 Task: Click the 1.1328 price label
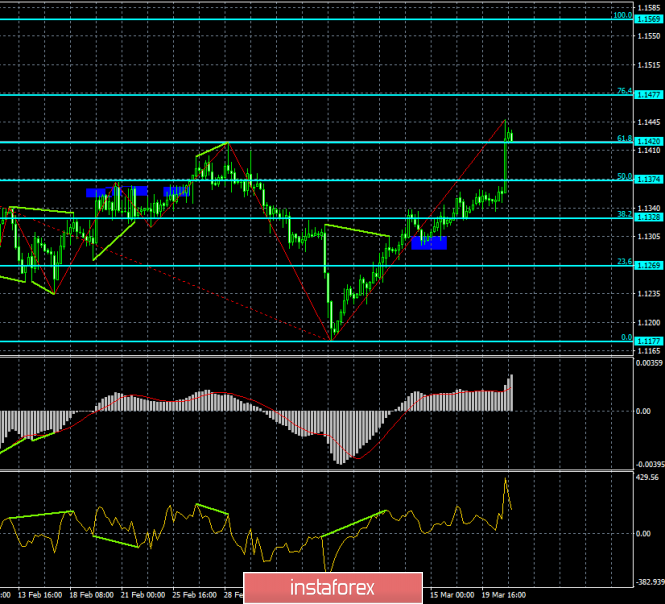click(649, 217)
